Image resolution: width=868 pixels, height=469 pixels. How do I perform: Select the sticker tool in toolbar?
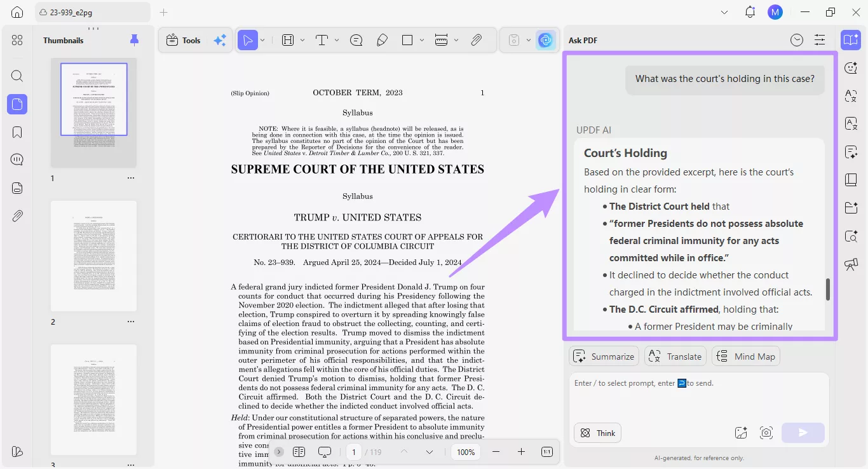pyautogui.click(x=514, y=40)
